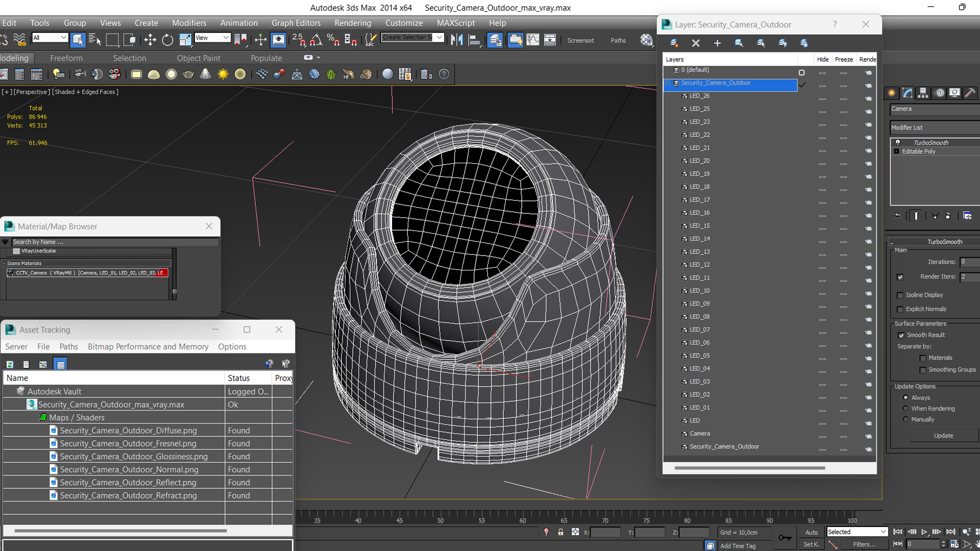980x551 pixels.
Task: Activate the Select and Rotate tool
Action: (167, 40)
